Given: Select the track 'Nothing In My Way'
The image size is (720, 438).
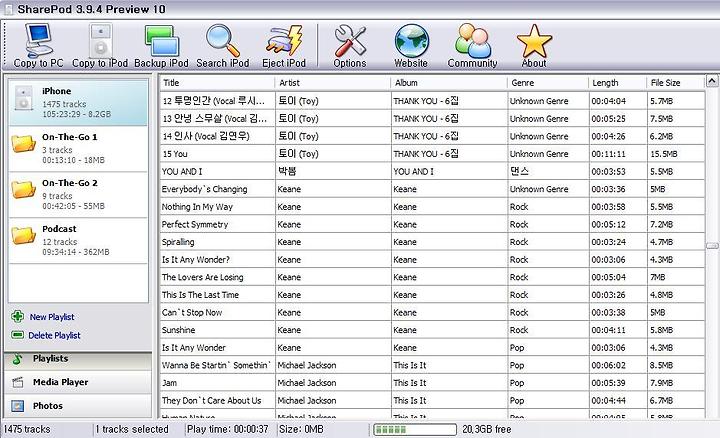Looking at the screenshot, I should (433, 207).
